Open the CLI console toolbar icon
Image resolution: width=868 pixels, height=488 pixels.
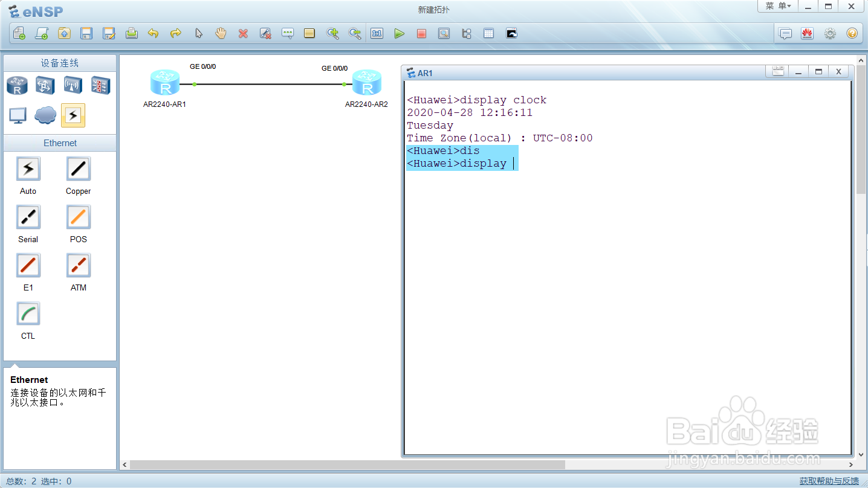point(511,33)
